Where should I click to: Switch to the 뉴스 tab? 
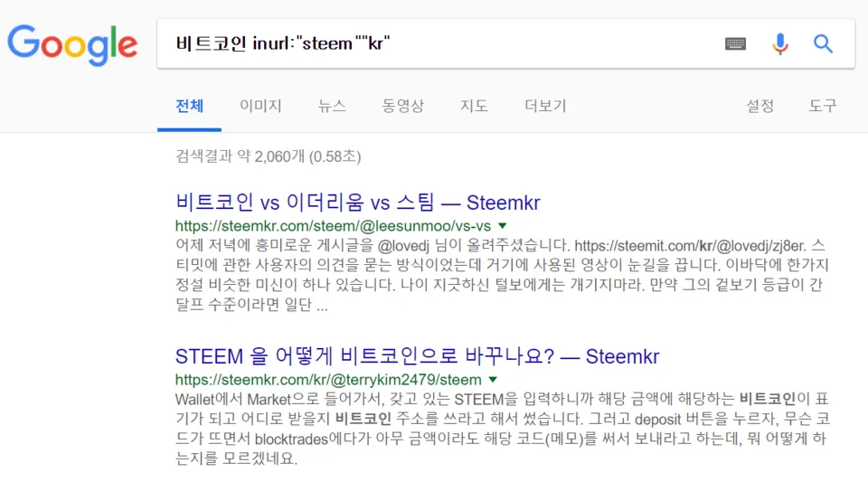point(332,106)
